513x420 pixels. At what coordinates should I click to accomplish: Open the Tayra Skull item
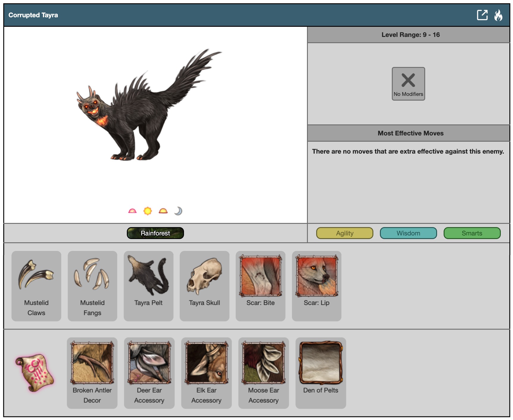click(x=205, y=286)
